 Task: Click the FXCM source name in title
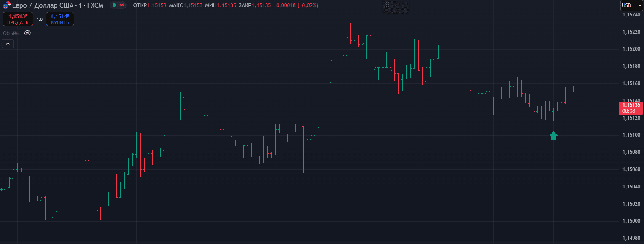click(95, 5)
